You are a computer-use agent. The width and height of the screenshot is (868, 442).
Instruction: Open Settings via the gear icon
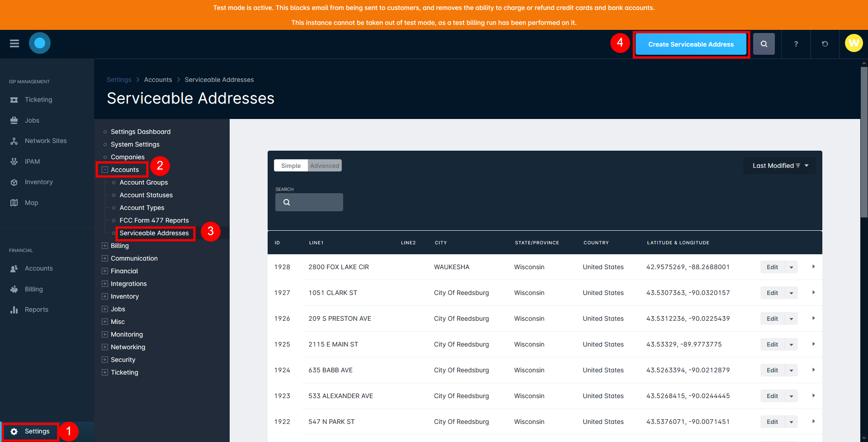(14, 431)
